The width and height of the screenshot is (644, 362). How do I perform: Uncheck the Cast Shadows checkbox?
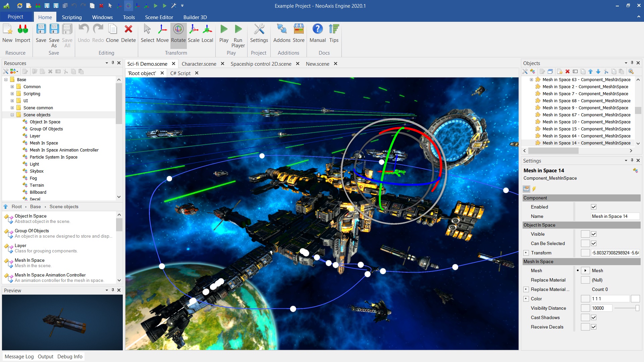pyautogui.click(x=593, y=317)
